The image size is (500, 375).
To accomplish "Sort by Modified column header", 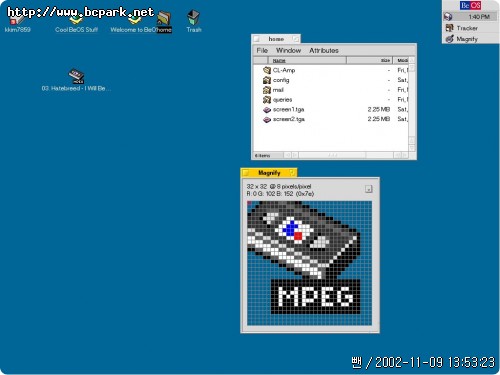I will pos(401,60).
